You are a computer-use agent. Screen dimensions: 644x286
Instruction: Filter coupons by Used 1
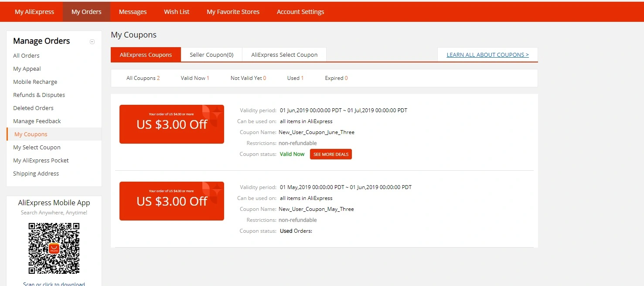tap(295, 78)
